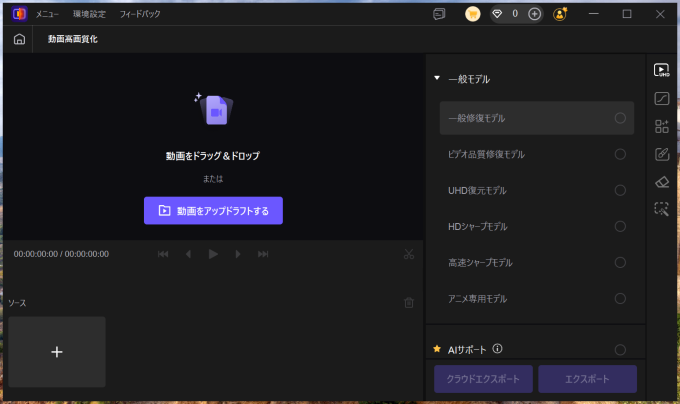
Task: Go to home screen via house icon
Action: coord(19,39)
